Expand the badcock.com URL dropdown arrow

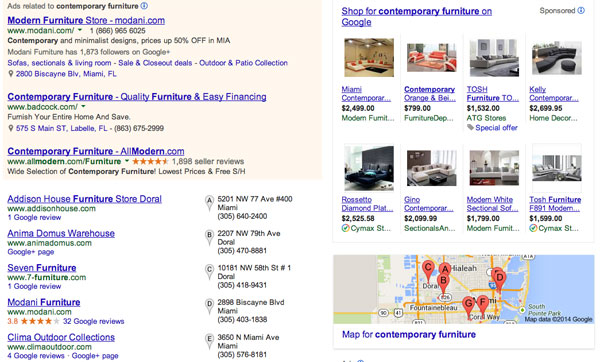83,106
